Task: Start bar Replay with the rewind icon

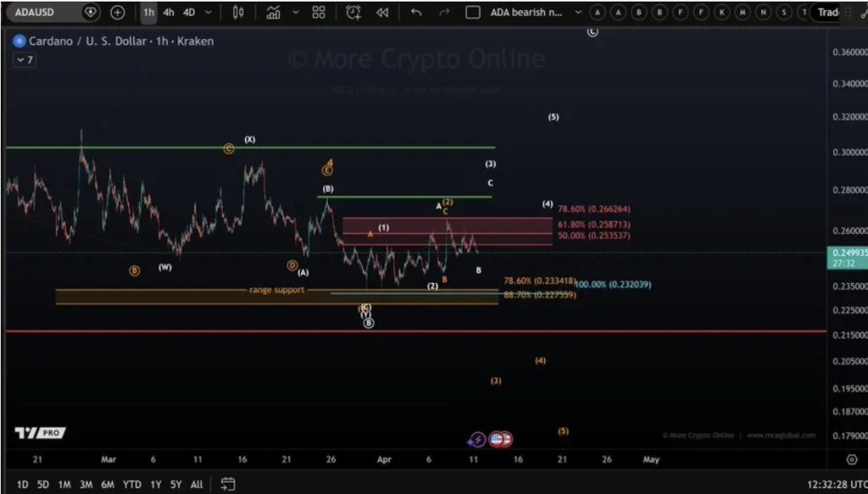Action: 382,13
